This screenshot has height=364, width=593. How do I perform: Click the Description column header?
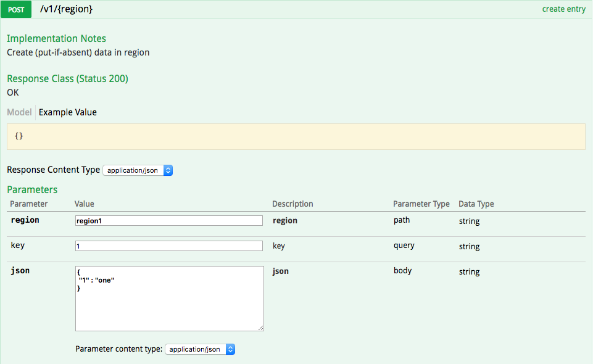(x=292, y=204)
